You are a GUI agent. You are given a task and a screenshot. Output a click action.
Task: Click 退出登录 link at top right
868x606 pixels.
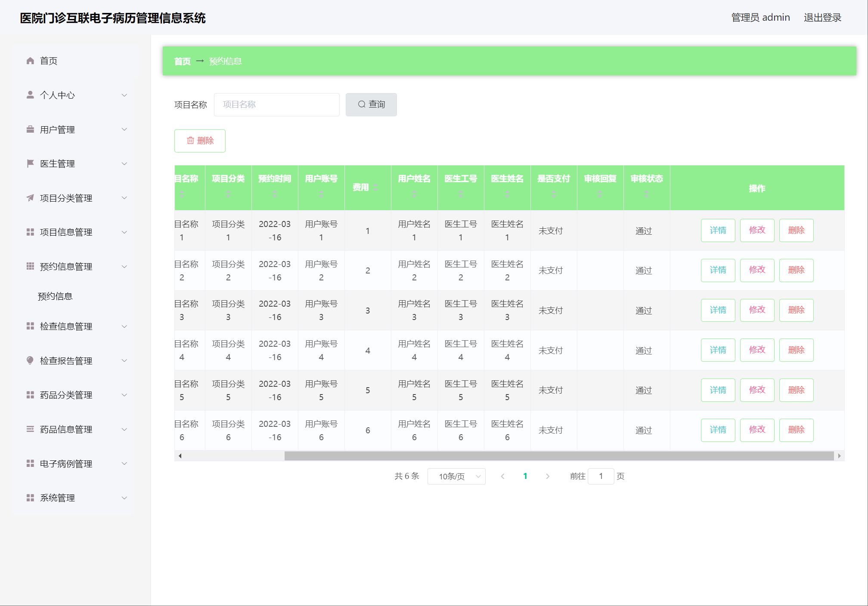[822, 18]
